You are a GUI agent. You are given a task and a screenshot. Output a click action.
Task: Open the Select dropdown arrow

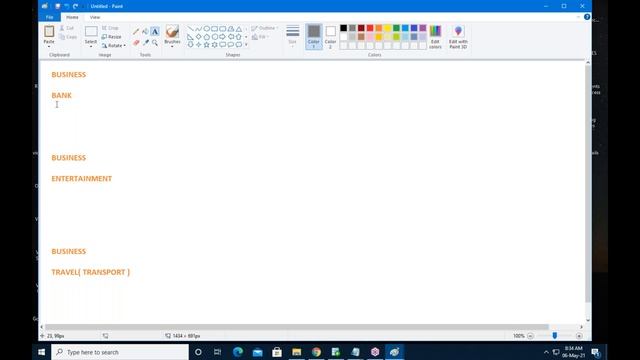(91, 46)
